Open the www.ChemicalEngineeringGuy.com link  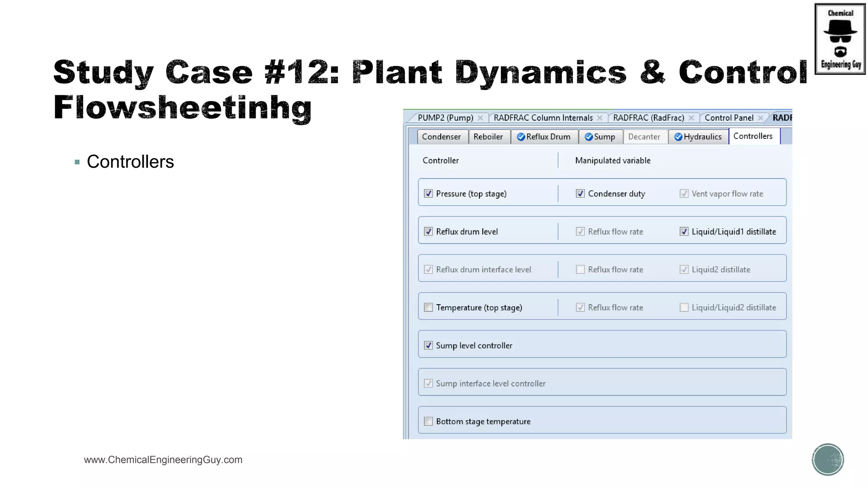[163, 460]
